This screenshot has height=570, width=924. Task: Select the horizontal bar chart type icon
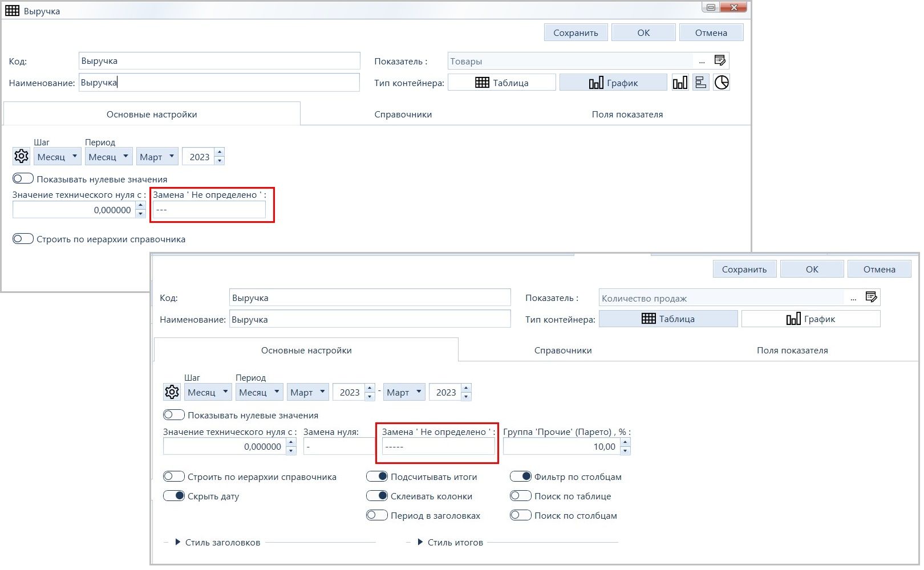(700, 82)
